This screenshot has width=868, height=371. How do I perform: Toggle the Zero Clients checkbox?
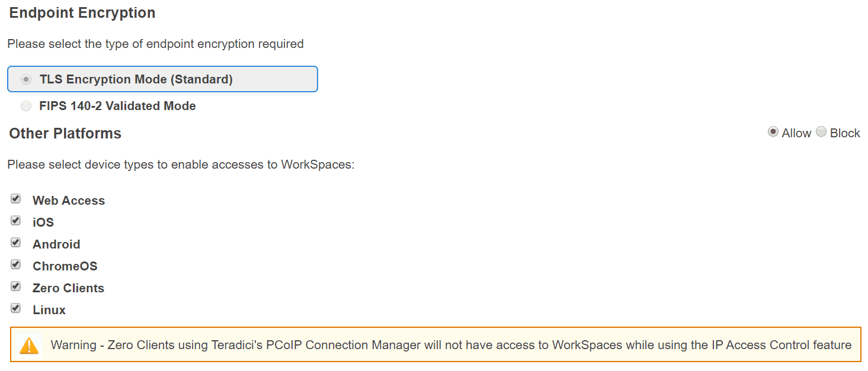click(x=16, y=286)
